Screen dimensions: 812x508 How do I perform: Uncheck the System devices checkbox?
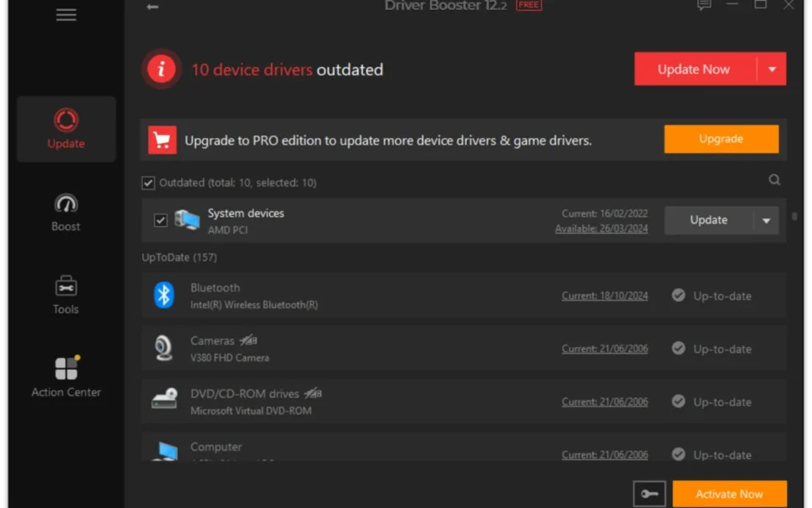coord(161,220)
